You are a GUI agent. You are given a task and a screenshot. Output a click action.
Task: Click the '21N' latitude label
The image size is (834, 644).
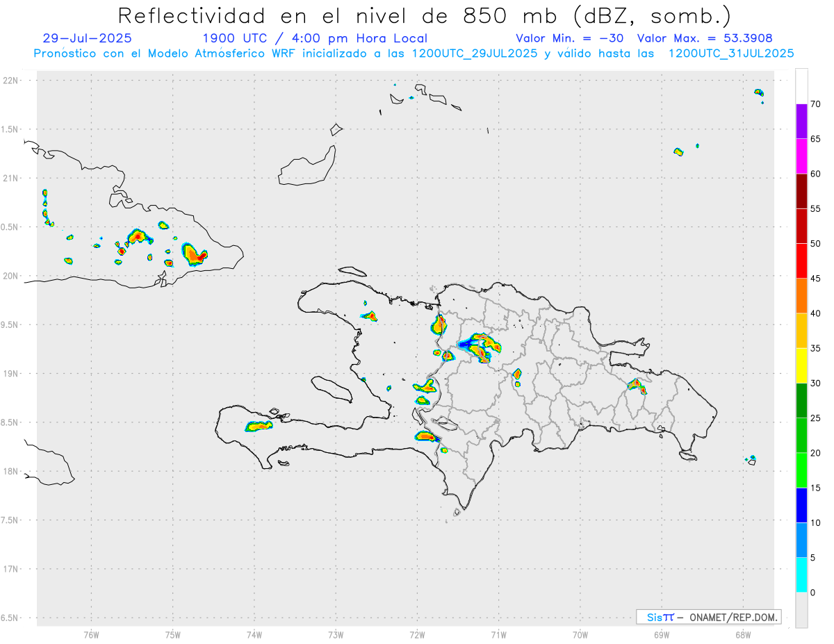pos(12,178)
